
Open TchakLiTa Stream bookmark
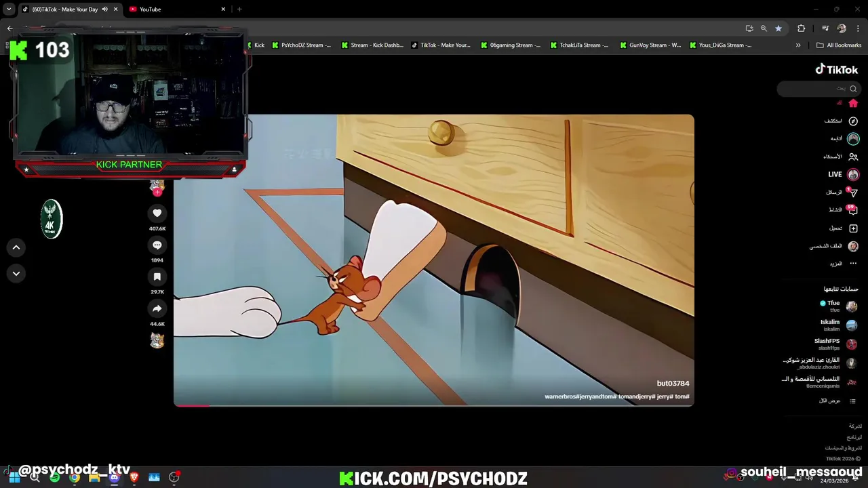pyautogui.click(x=579, y=45)
